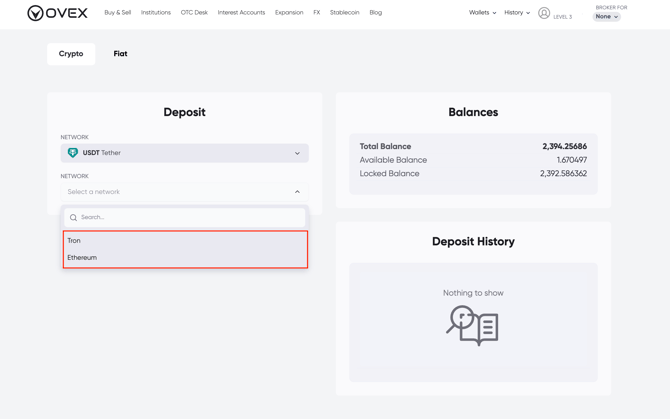670x419 pixels.
Task: Open Interest Accounts page
Action: (x=241, y=13)
